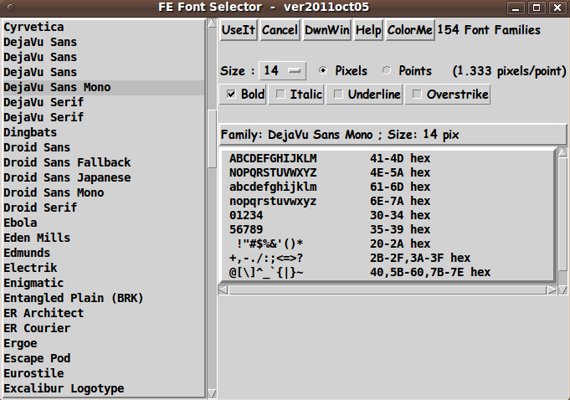The height and width of the screenshot is (400, 570).
Task: Select the Droid Sans Mono font
Action: (103, 193)
